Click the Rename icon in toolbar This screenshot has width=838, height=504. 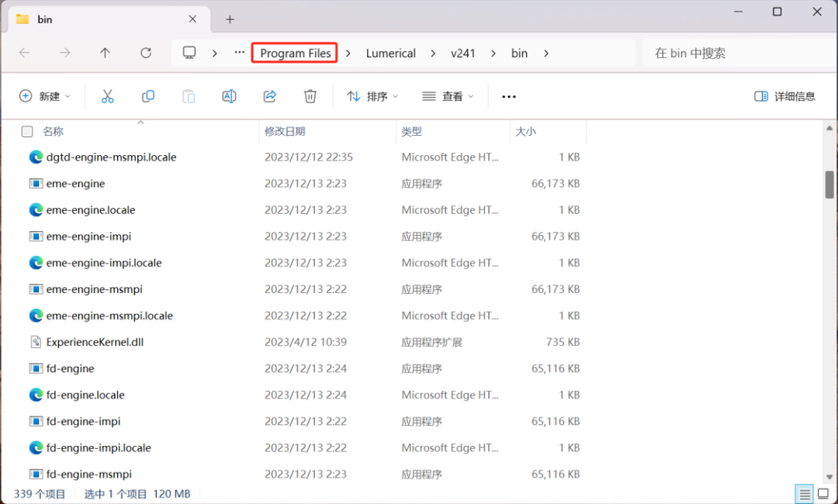point(229,96)
